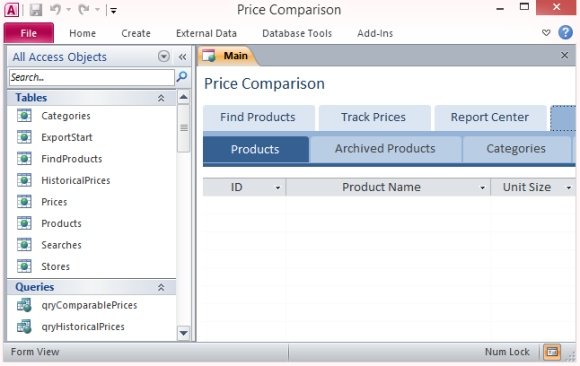This screenshot has height=366, width=580.
Task: Open the qryComparablePrices query icon
Action: (24, 305)
